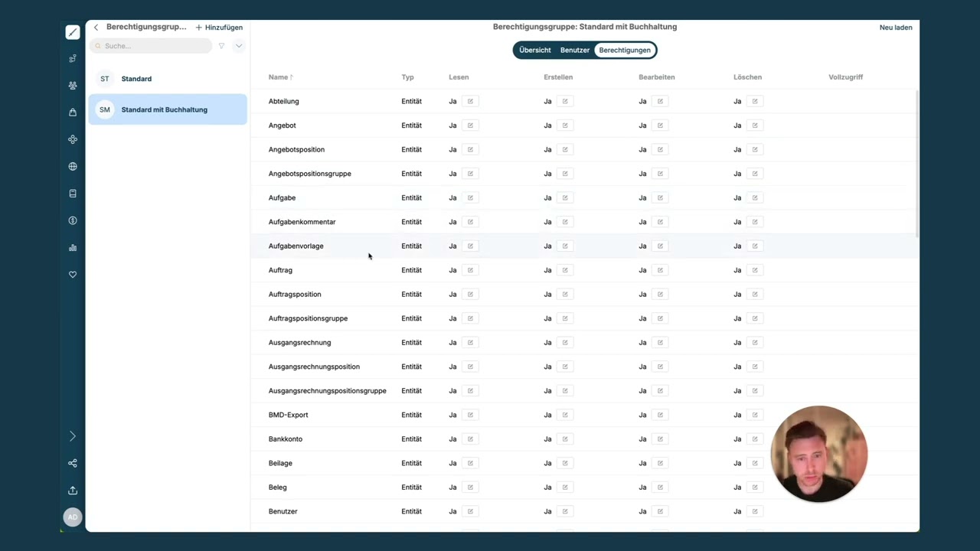Screen dimensions: 980x551
Task: Click the app logo at top of sidebar
Action: [73, 32]
